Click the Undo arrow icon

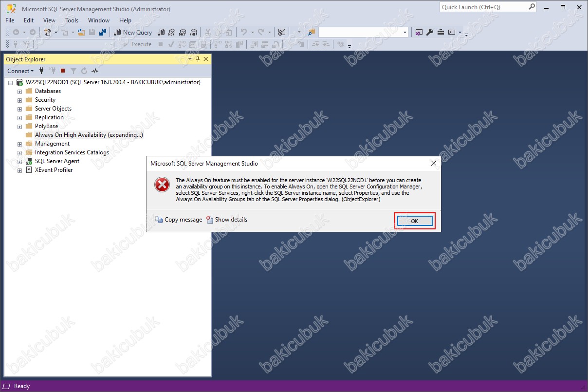(244, 32)
